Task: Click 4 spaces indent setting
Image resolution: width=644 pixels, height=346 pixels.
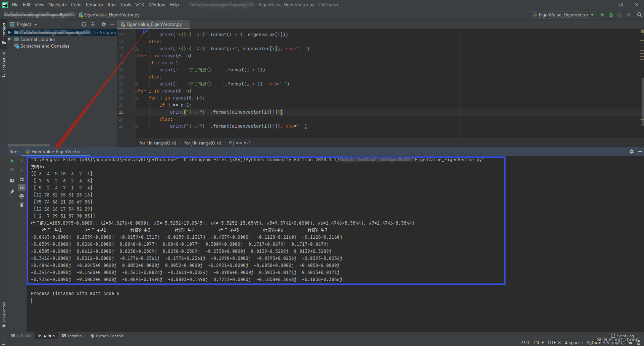Action: coord(574,343)
